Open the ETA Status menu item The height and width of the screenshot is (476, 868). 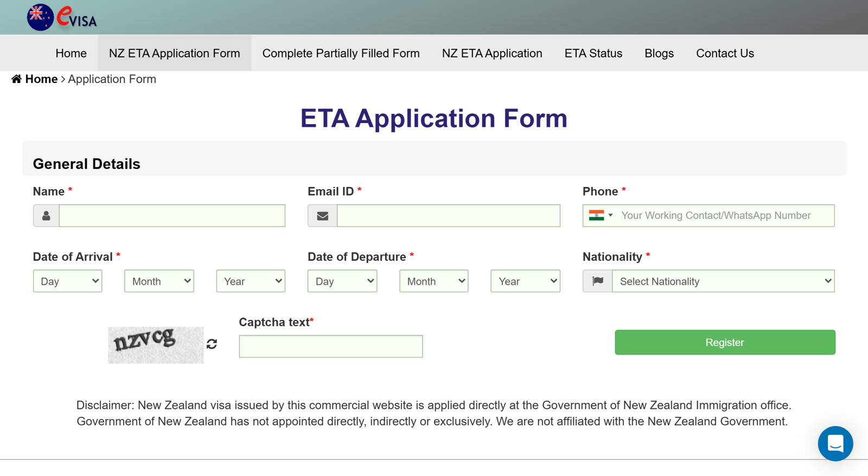click(x=593, y=53)
